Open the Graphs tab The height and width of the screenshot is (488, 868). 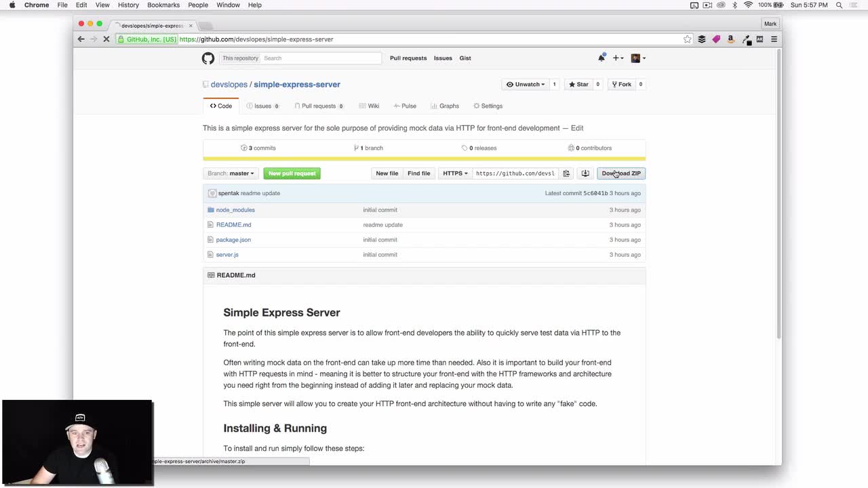[x=445, y=106]
